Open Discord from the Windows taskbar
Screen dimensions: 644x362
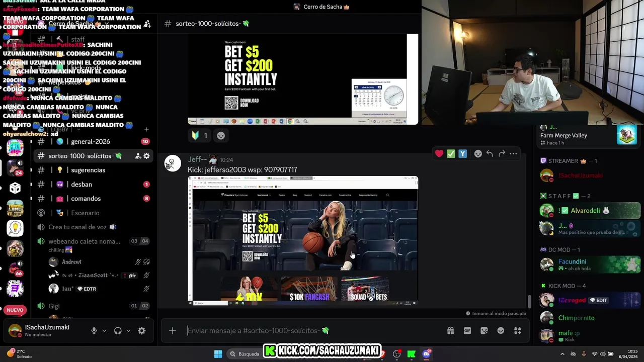426,354
